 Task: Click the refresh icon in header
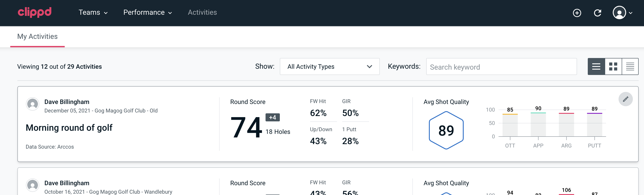pos(597,13)
